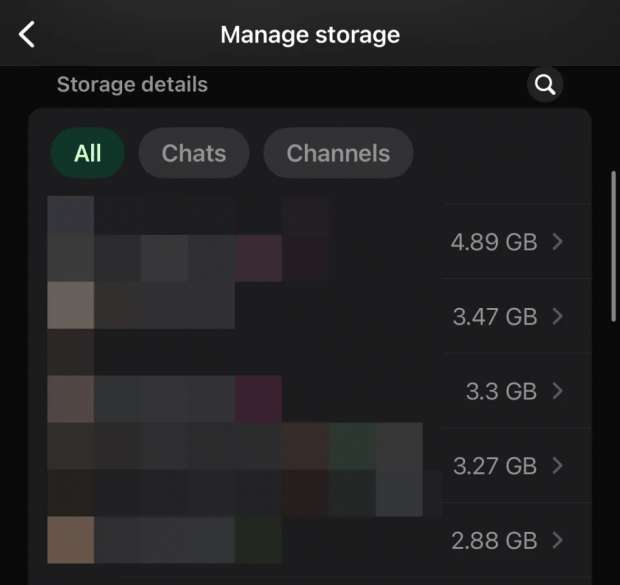Click the vertical scrollbar on the right
The width and height of the screenshot is (620, 585).
614,246
